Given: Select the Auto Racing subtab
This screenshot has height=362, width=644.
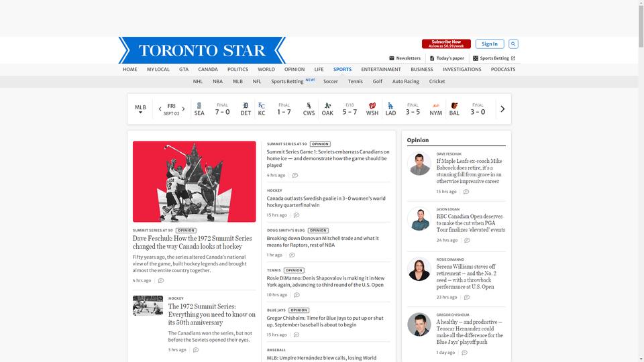Looking at the screenshot, I should pos(405,81).
